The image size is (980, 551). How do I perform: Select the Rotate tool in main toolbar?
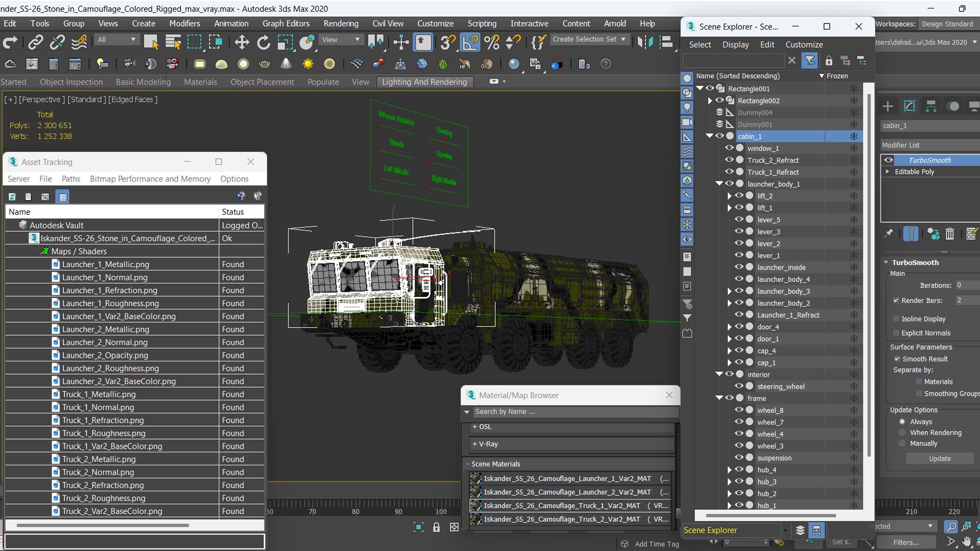(x=263, y=42)
